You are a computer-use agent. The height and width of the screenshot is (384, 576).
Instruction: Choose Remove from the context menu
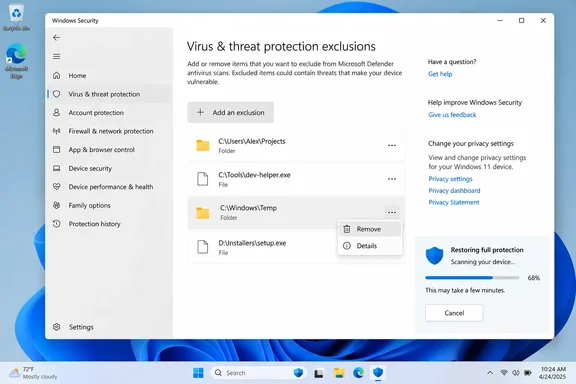[370, 229]
